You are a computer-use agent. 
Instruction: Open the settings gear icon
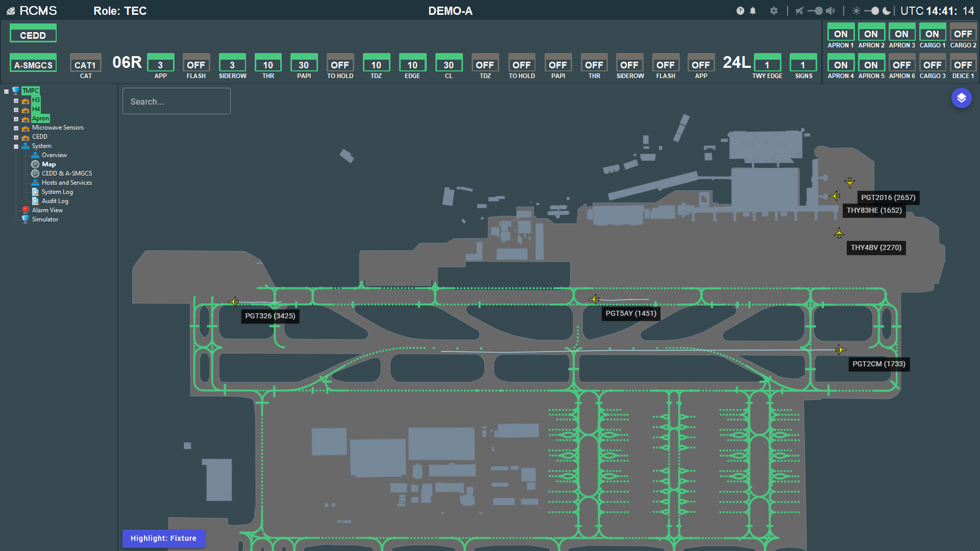pyautogui.click(x=774, y=11)
